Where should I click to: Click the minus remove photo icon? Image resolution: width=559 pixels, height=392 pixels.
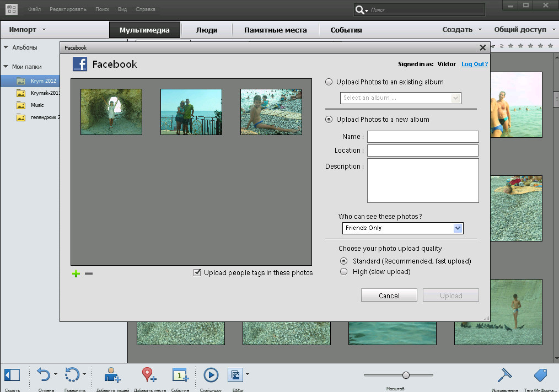click(89, 273)
